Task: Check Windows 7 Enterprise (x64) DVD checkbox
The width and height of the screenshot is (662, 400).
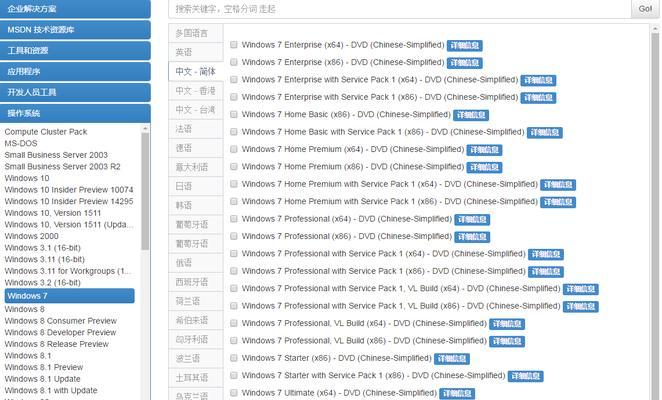Action: 233,45
